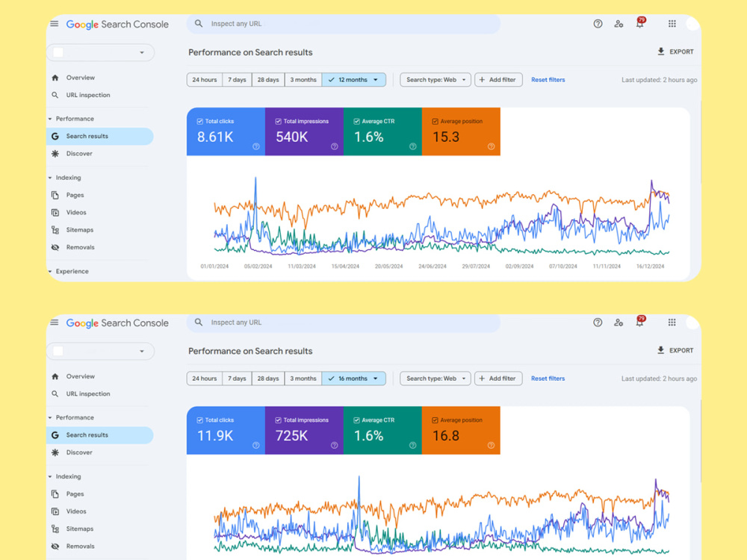Viewport: 747px width, 560px height.
Task: Open 12 months date range dropdown
Action: click(354, 80)
